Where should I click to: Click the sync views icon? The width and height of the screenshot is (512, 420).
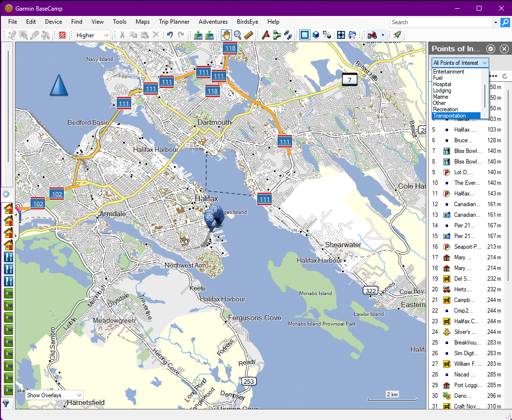coord(352,35)
